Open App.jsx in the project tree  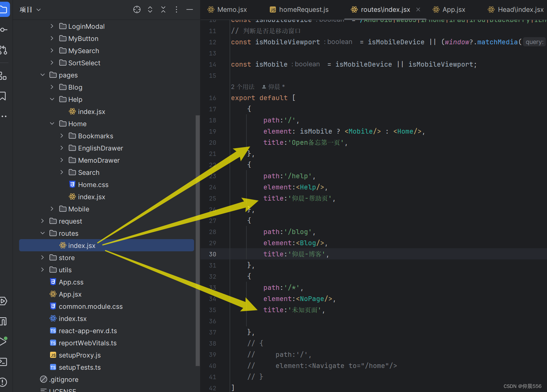pyautogui.click(x=66, y=294)
